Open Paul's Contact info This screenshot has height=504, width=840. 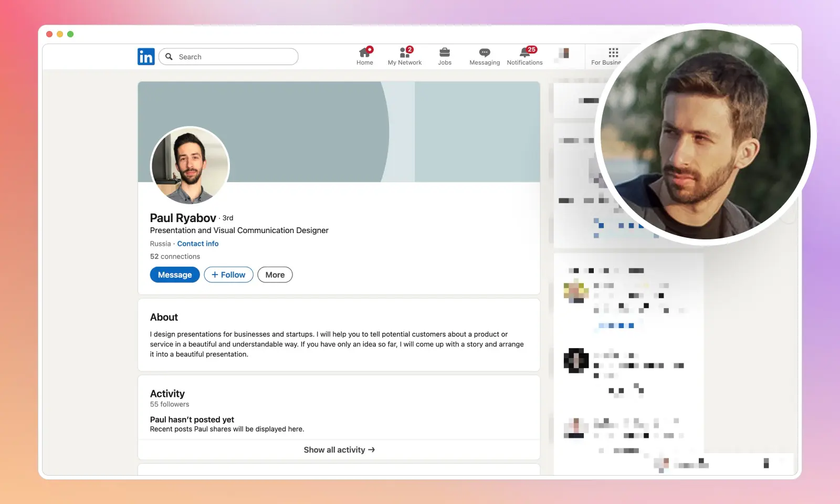(x=198, y=243)
